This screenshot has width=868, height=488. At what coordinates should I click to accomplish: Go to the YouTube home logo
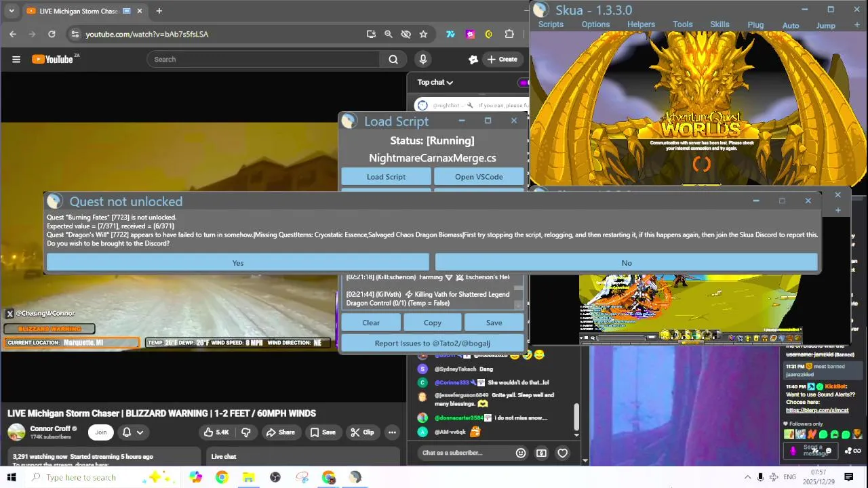[53, 59]
